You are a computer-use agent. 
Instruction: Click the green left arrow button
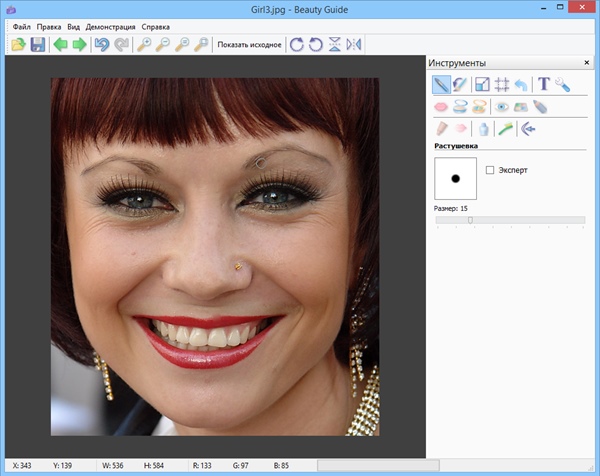(x=60, y=45)
